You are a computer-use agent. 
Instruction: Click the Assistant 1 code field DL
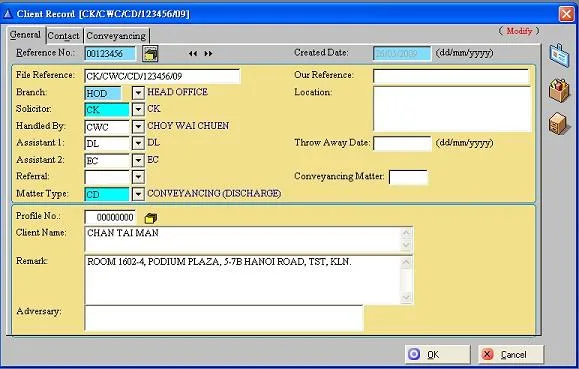[x=107, y=143]
